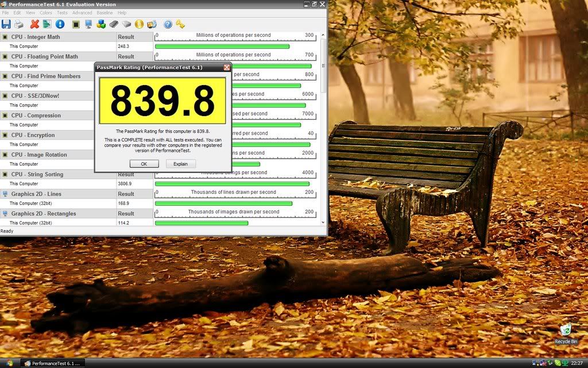Screen dimensions: 588x368
Task: Open the Advanced menu
Action: pyautogui.click(x=82, y=13)
